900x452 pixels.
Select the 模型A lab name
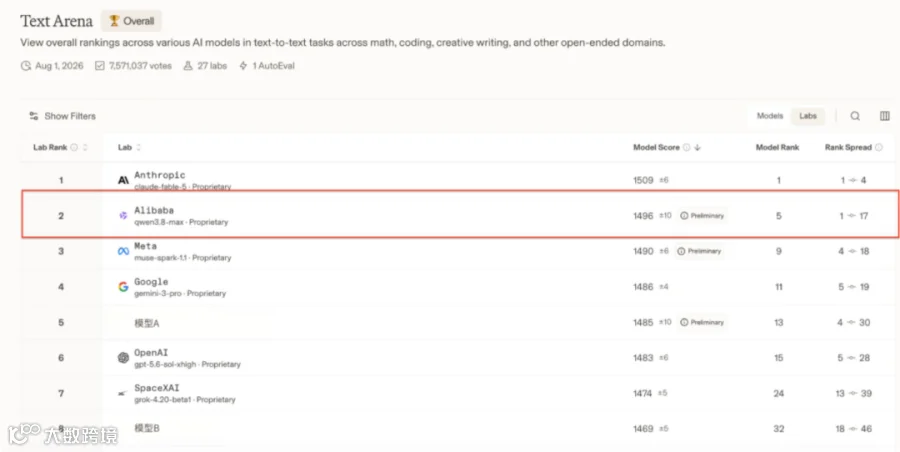(x=147, y=323)
